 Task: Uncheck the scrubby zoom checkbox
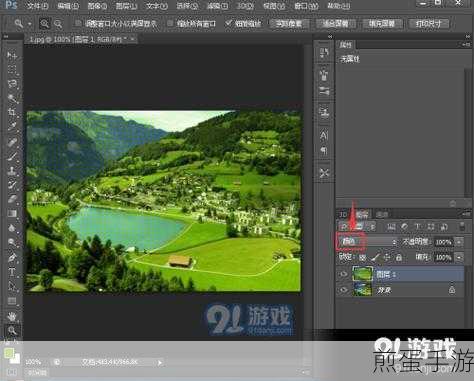pos(229,23)
